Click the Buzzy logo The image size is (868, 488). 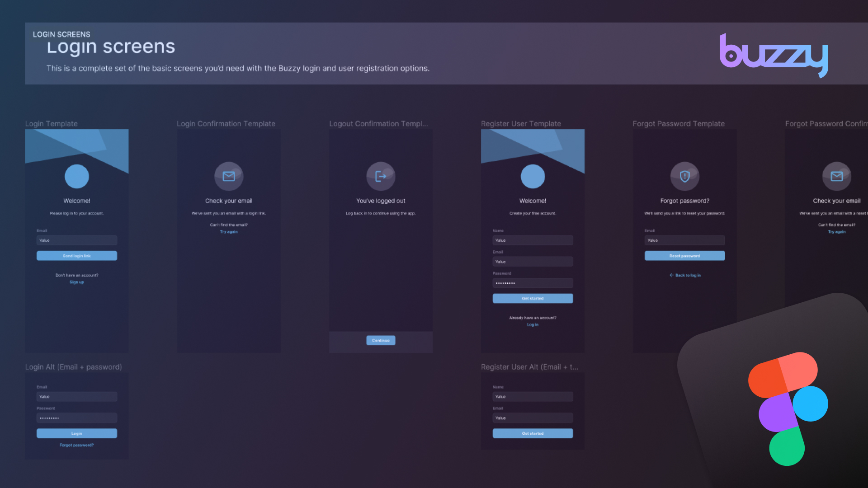click(x=774, y=56)
